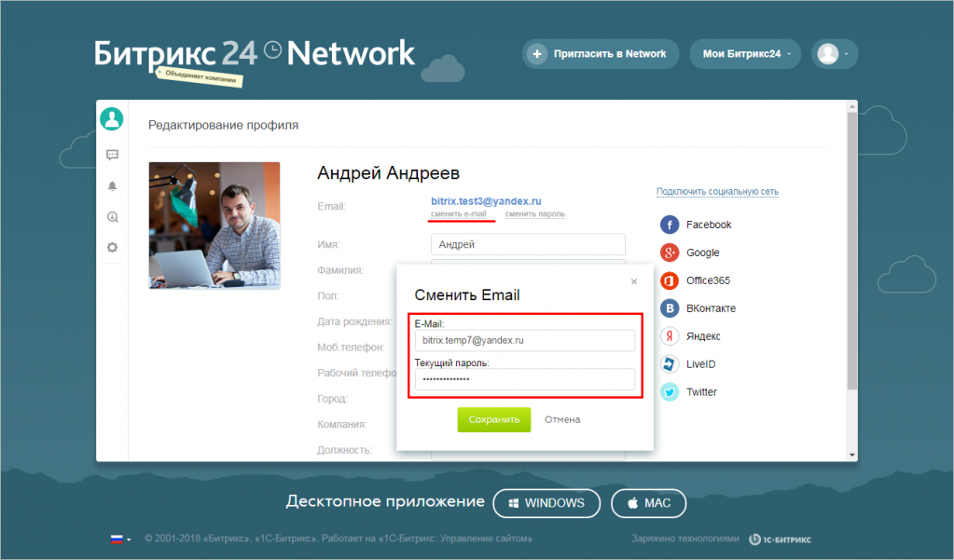Click the Twitter bird icon

click(x=670, y=392)
